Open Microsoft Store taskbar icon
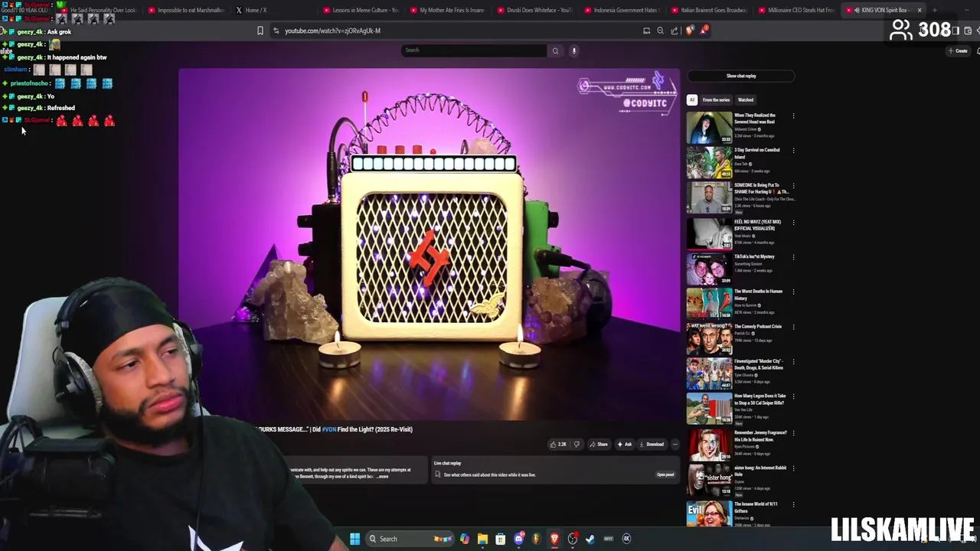Image resolution: width=980 pixels, height=551 pixels. [500, 539]
